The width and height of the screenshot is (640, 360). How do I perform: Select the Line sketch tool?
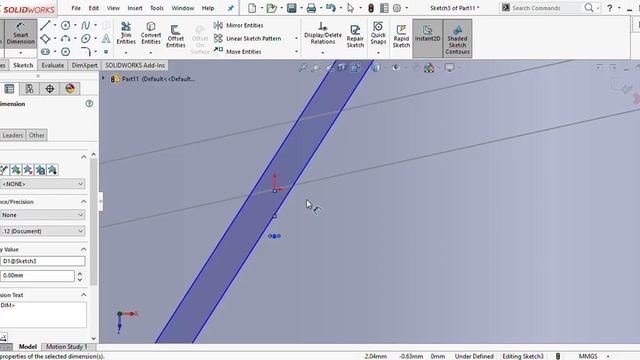[x=45, y=25]
